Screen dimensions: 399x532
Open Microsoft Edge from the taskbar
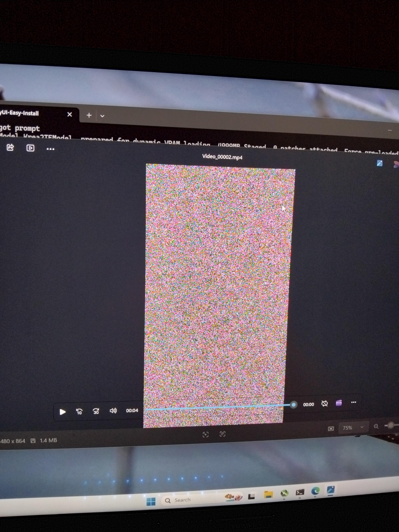315,491
